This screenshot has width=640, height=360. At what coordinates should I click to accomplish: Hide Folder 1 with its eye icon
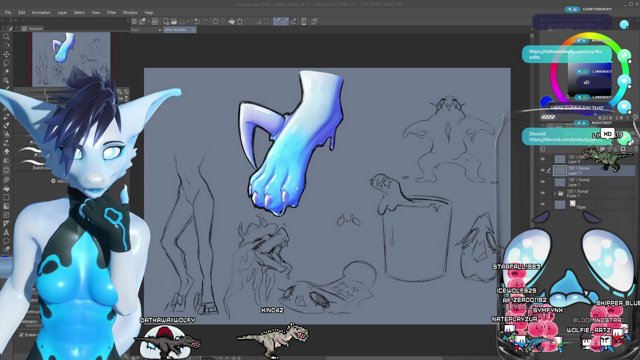(542, 193)
